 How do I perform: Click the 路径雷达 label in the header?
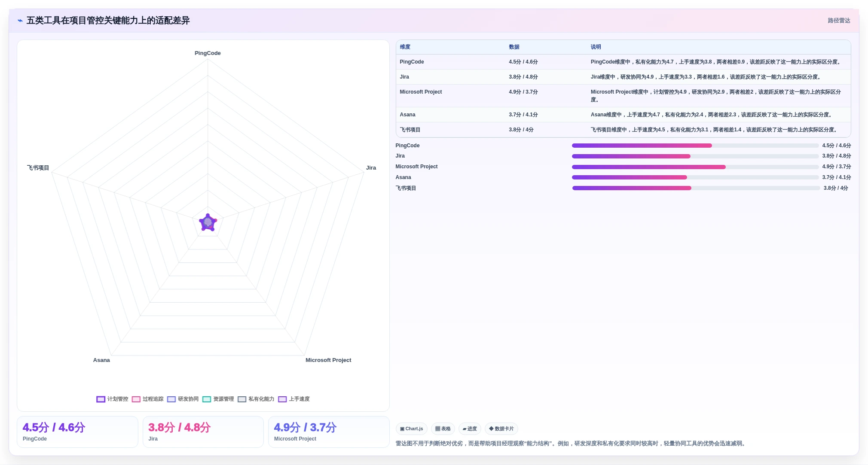click(x=839, y=21)
